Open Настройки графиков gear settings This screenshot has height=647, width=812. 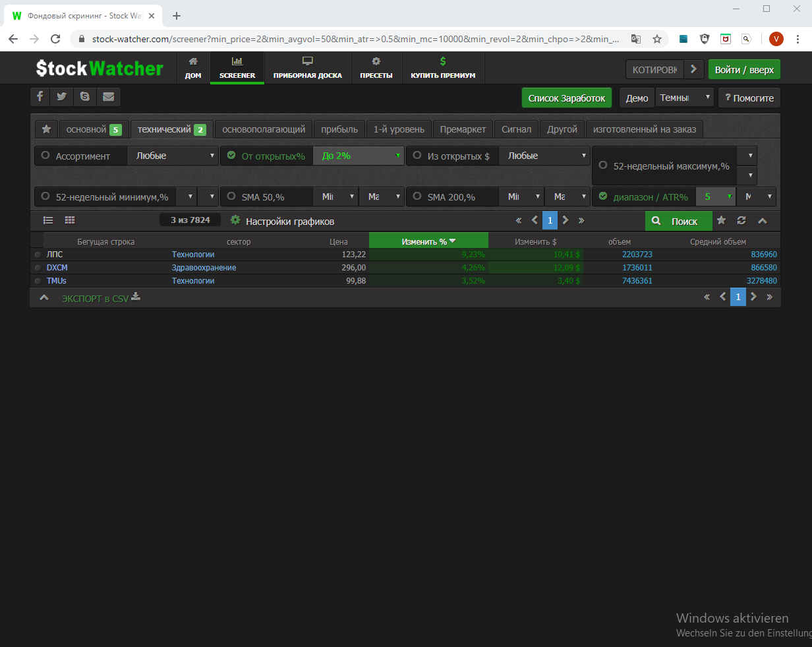235,220
